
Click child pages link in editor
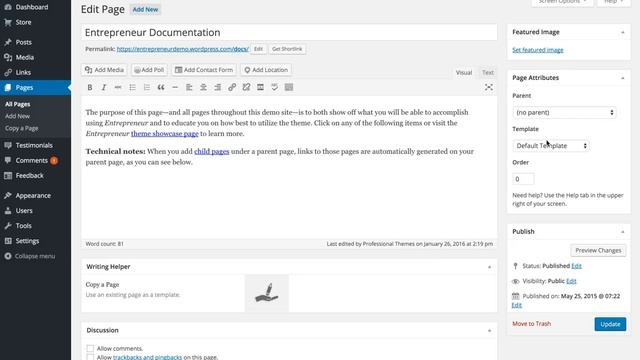click(x=211, y=151)
